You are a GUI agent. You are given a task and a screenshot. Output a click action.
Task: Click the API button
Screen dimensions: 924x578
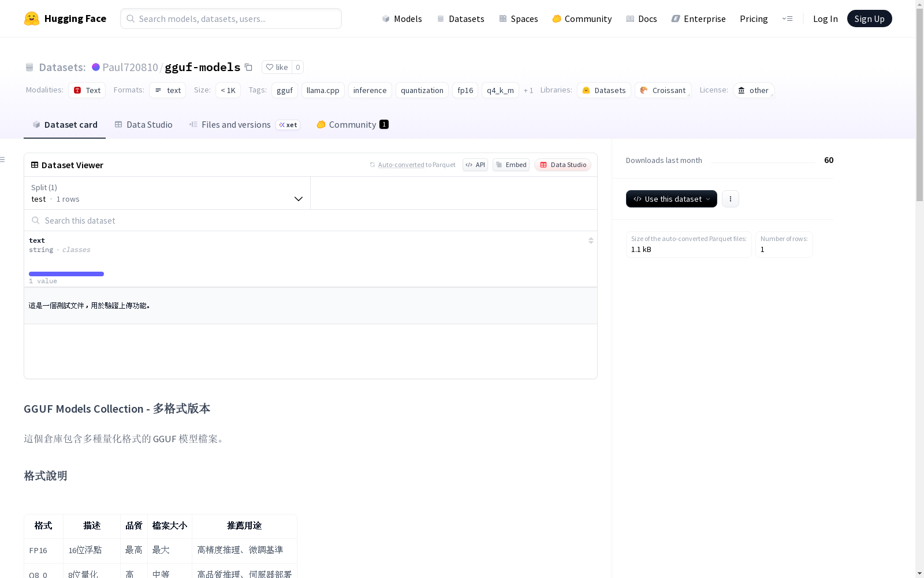tap(475, 165)
